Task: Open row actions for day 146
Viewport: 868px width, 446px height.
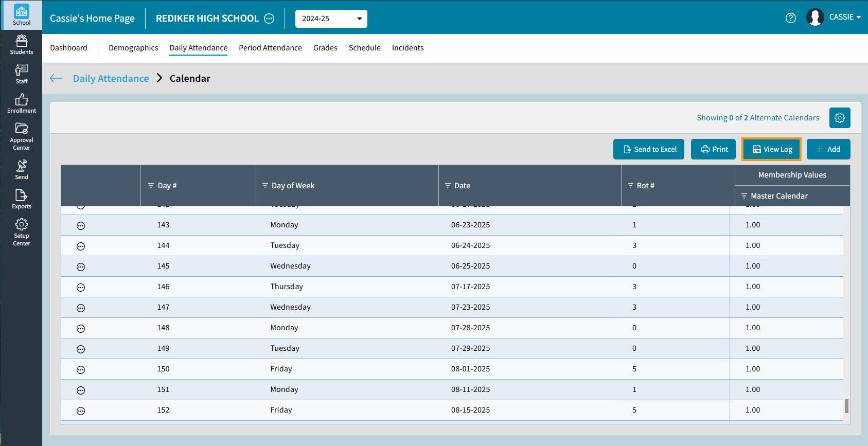Action: point(81,288)
